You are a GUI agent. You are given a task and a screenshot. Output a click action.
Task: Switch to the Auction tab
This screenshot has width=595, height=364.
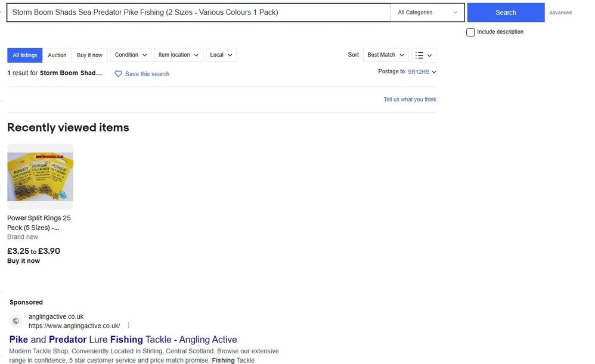click(x=57, y=55)
